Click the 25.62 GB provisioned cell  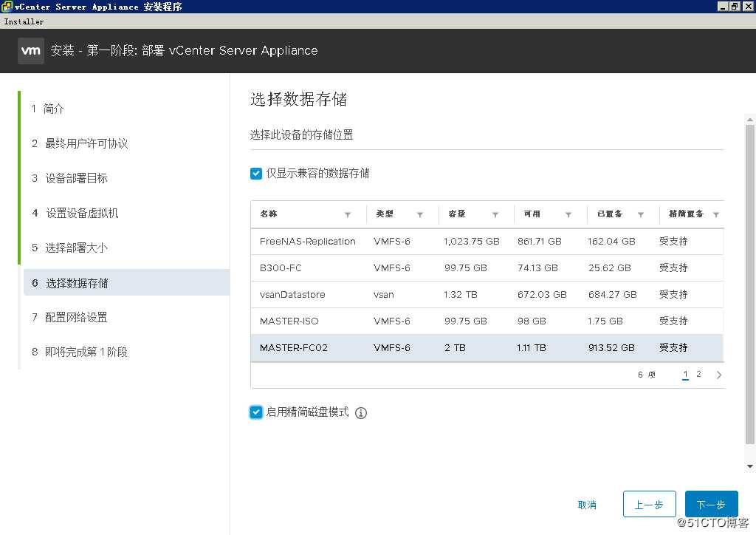click(609, 267)
